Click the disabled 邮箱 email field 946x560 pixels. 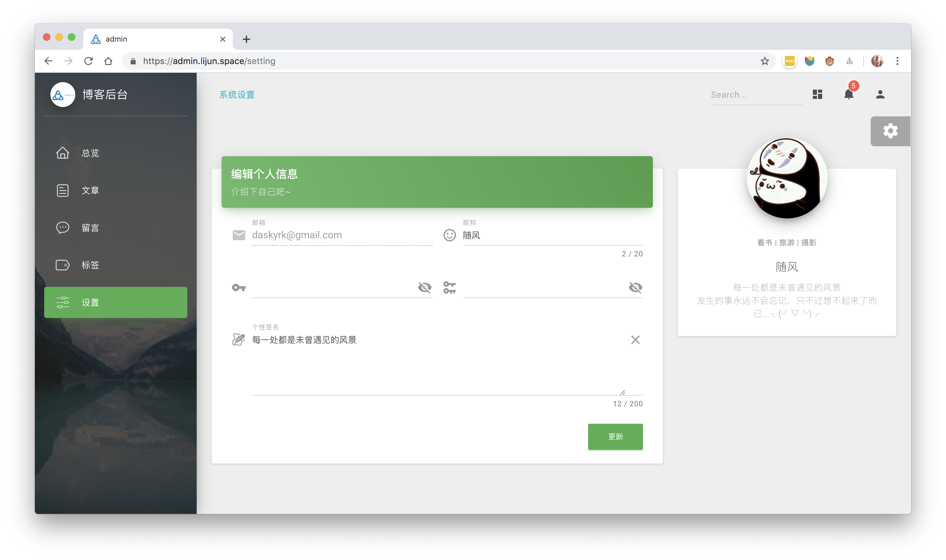[342, 235]
